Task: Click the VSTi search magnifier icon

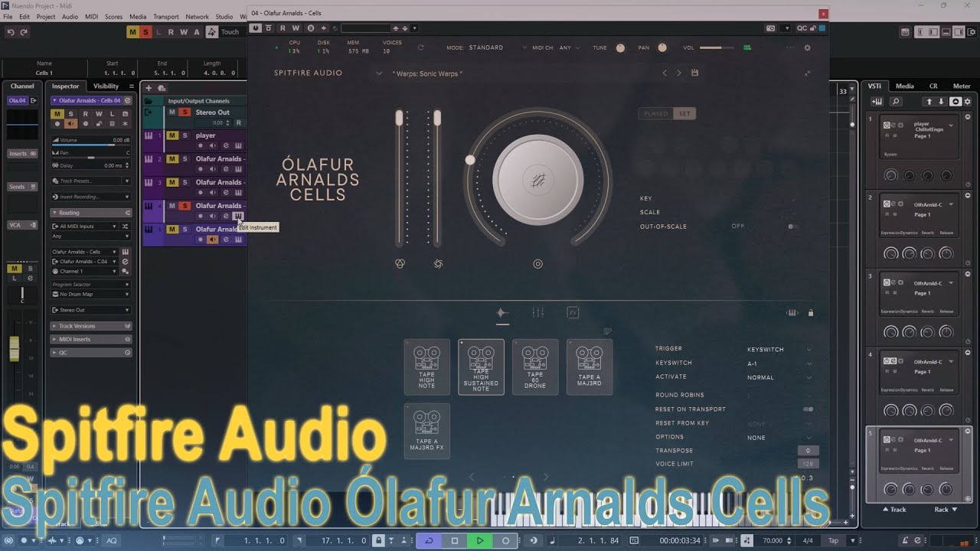Action: pos(896,102)
